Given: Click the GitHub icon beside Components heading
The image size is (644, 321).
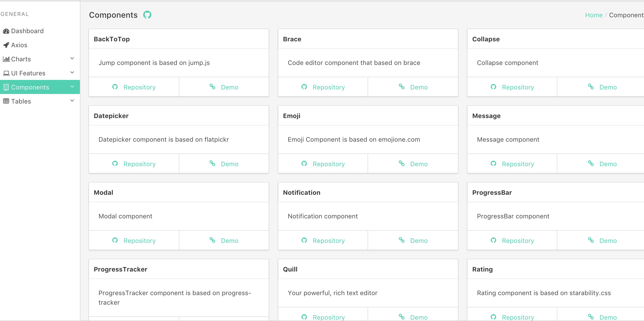Looking at the screenshot, I should pyautogui.click(x=147, y=15).
